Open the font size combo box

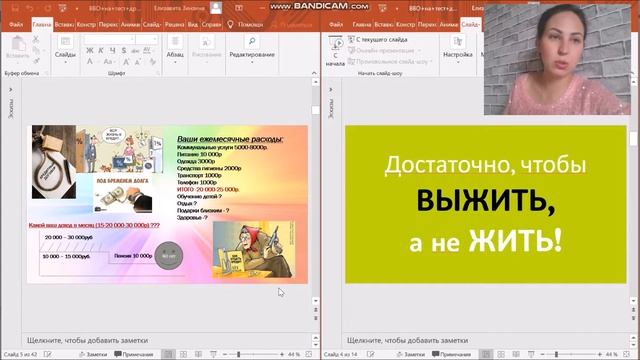click(147, 39)
